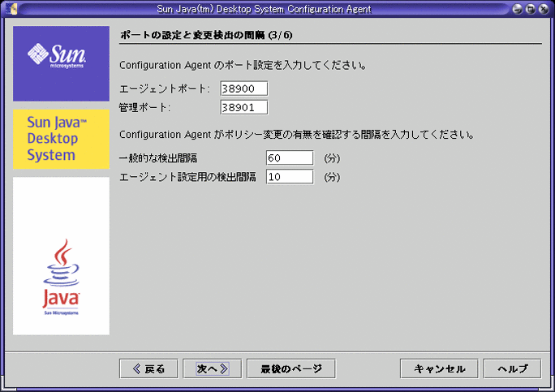The width and height of the screenshot is (555, 392).
Task: Go to next page with 次へ
Action: tap(213, 369)
